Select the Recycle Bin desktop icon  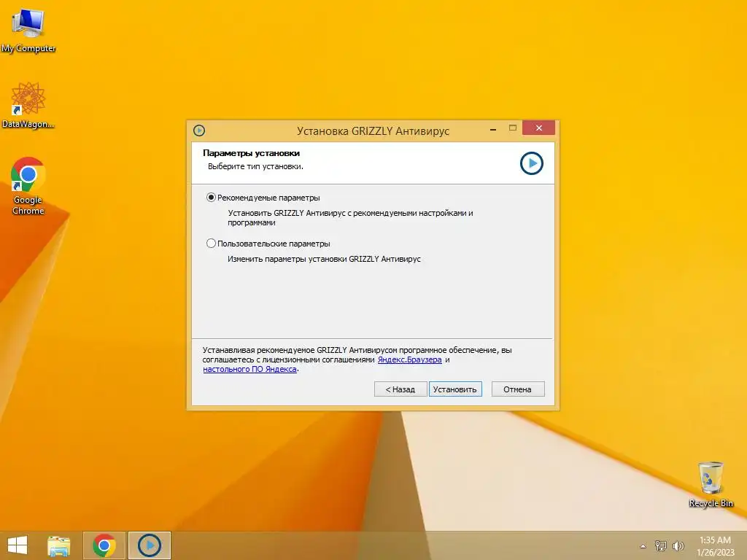[x=711, y=484]
